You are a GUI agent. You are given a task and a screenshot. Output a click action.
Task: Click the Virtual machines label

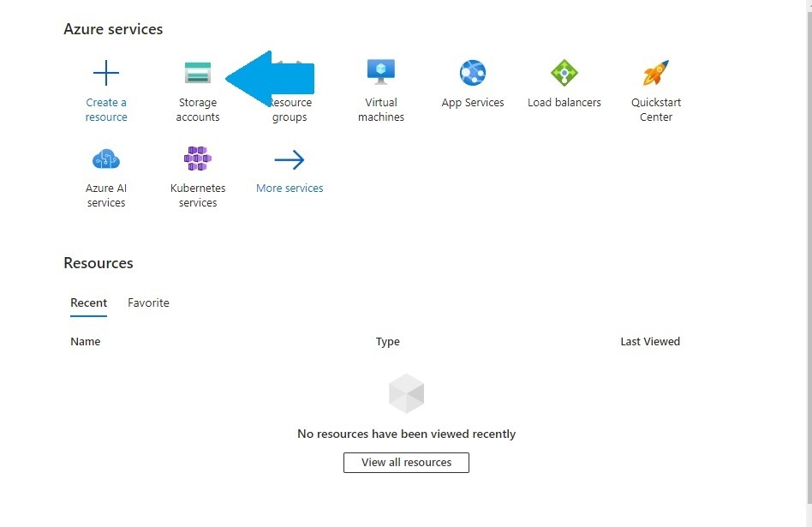point(381,110)
